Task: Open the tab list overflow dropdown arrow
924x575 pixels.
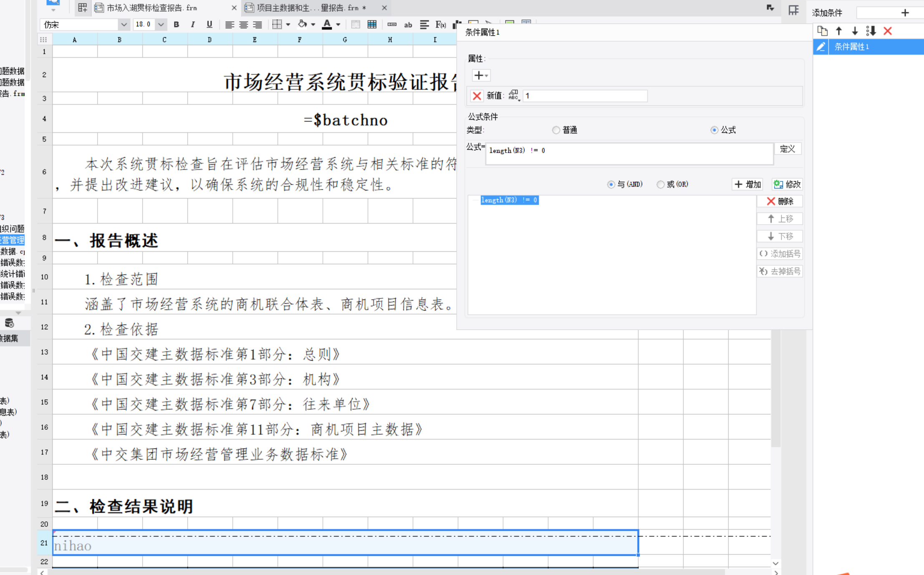Action: (770, 8)
